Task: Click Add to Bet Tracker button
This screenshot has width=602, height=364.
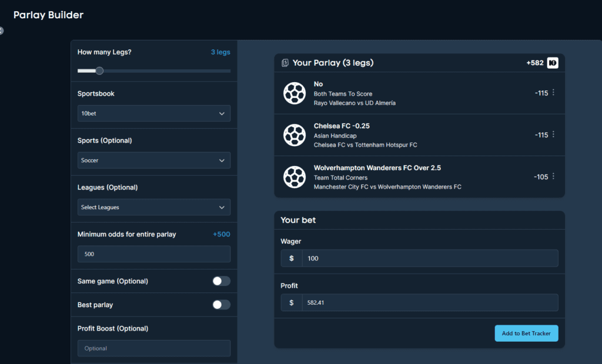Action: [526, 333]
